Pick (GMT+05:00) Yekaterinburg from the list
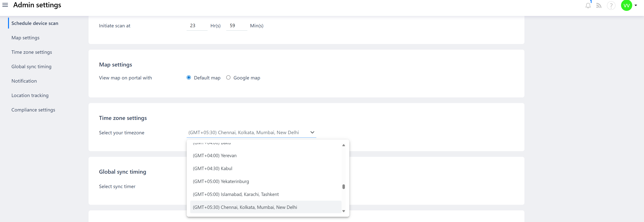Image resolution: width=644 pixels, height=222 pixels. [x=221, y=181]
